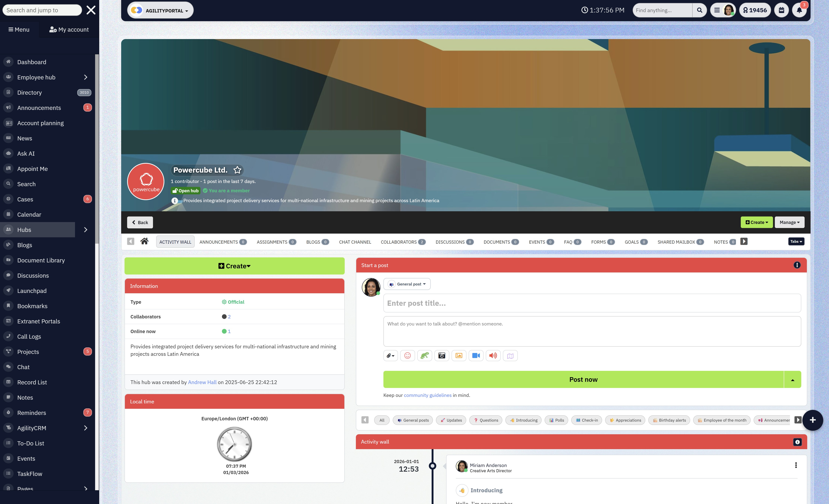
Task: Expand Employee hub submenu chevron
Action: 85,77
